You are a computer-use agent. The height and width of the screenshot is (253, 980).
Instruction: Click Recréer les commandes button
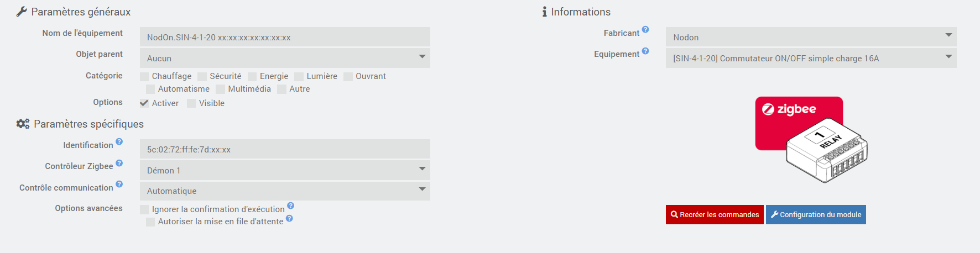coord(715,215)
